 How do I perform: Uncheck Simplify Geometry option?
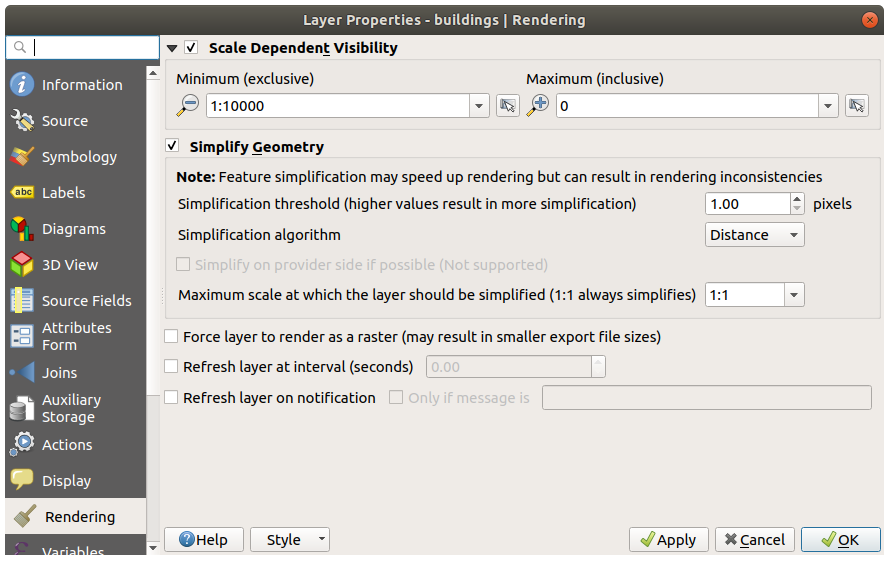(x=172, y=146)
